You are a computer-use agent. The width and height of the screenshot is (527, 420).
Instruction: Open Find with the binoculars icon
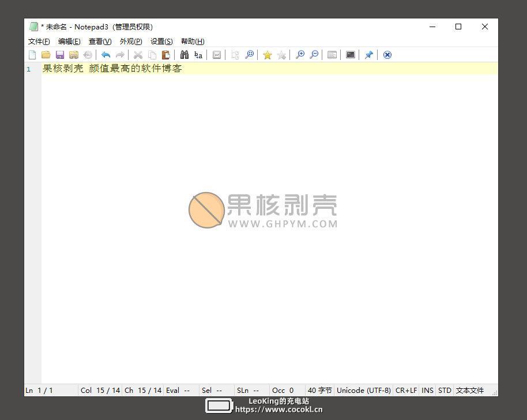pos(184,55)
